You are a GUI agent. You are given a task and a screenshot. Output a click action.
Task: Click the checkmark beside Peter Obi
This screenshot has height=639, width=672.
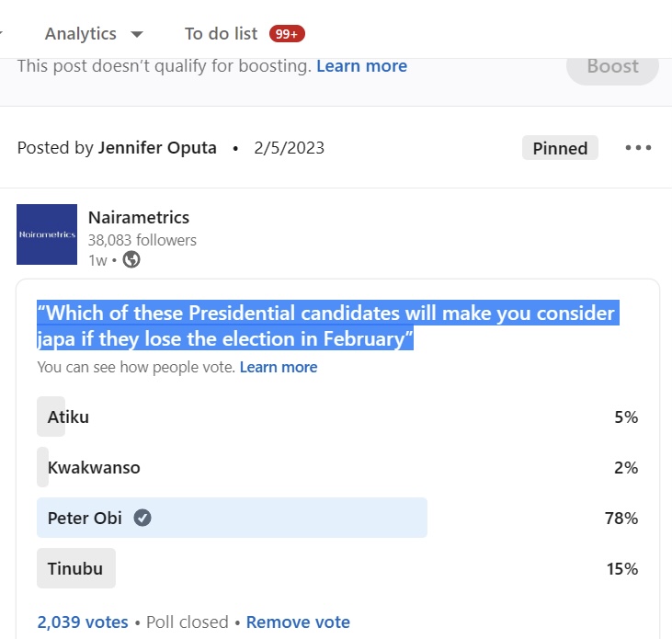pos(142,518)
